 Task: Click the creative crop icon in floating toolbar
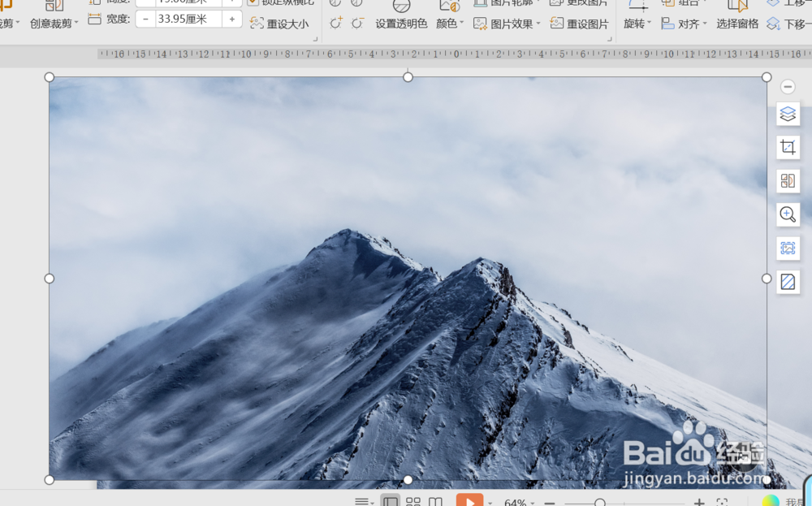(788, 181)
